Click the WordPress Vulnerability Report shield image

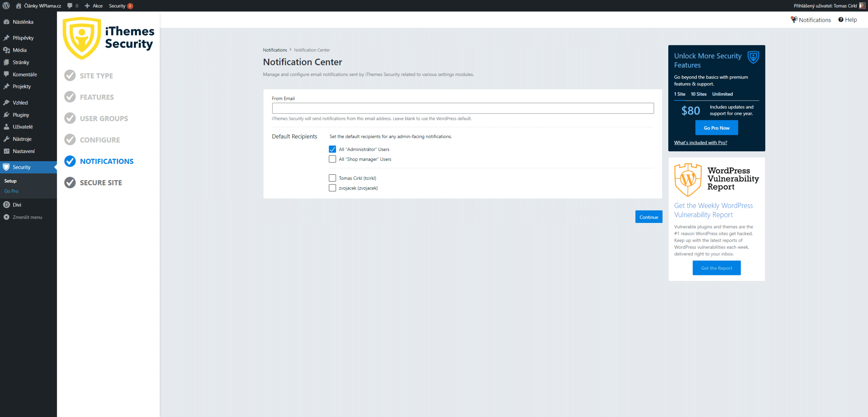coord(688,180)
